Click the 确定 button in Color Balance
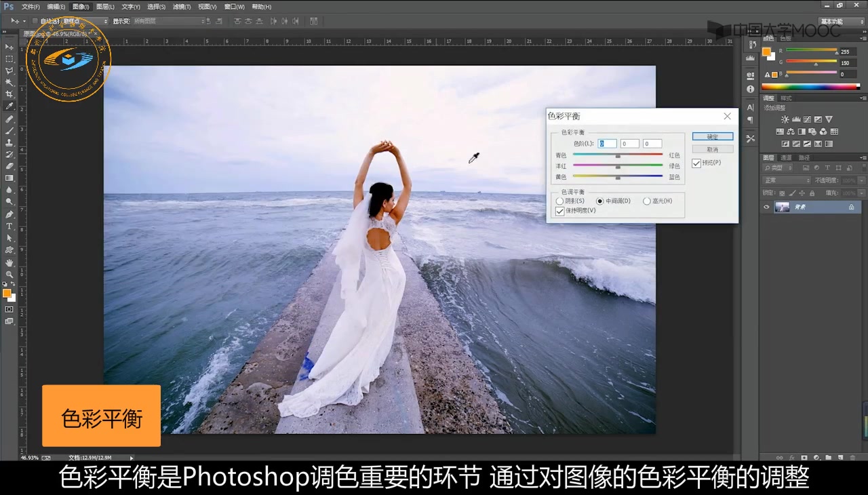The image size is (868, 495). click(712, 136)
